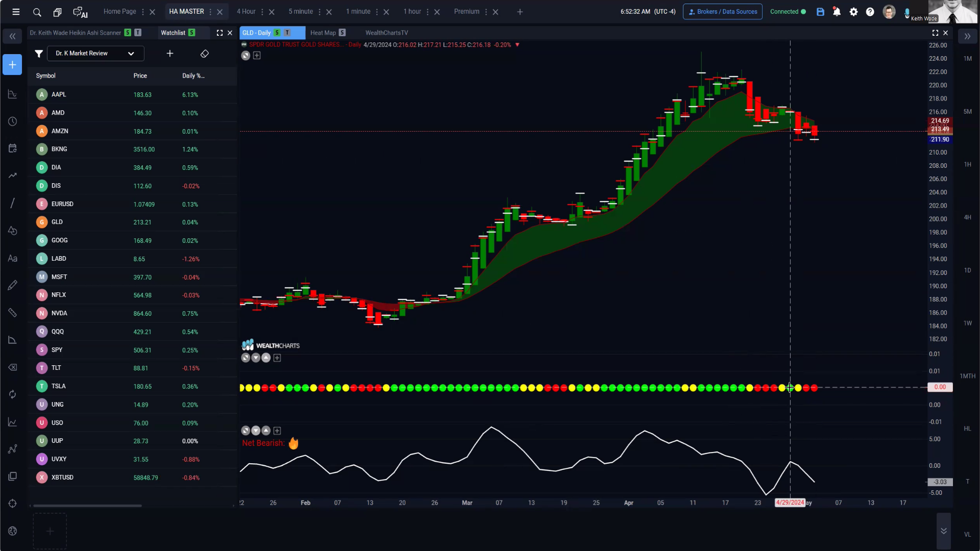Select the trend line drawing tool
The width and height of the screenshot is (980, 551).
(12, 203)
